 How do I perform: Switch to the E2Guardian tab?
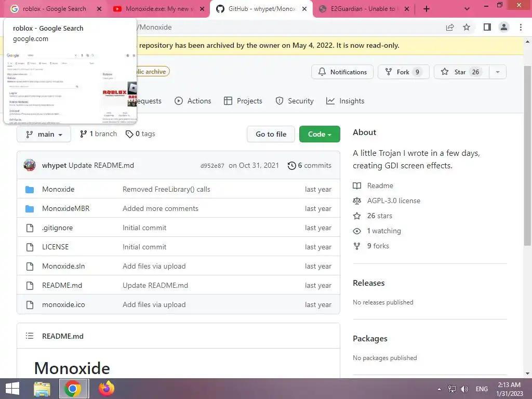[x=363, y=9]
